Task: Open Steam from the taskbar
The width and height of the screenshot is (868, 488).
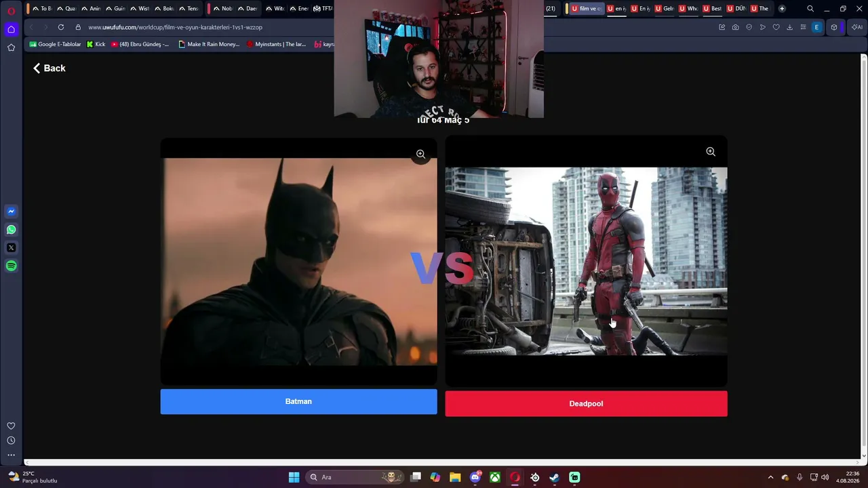Action: point(555,477)
